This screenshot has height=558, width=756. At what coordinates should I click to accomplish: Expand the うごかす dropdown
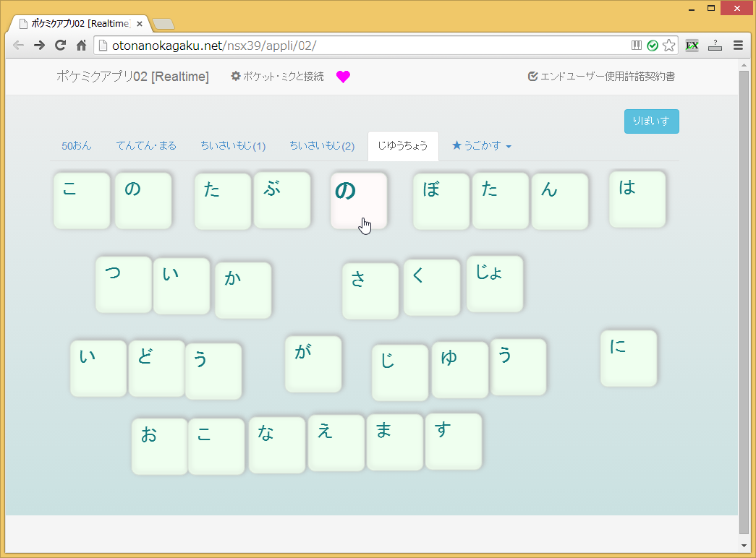coord(481,146)
